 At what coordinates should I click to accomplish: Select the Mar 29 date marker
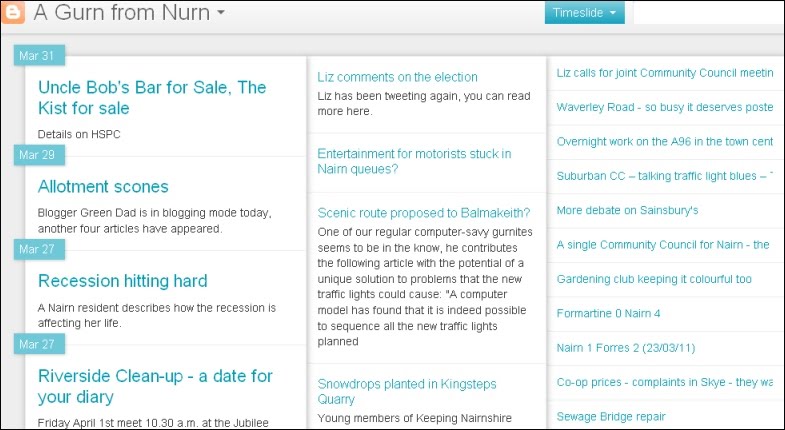[36, 154]
